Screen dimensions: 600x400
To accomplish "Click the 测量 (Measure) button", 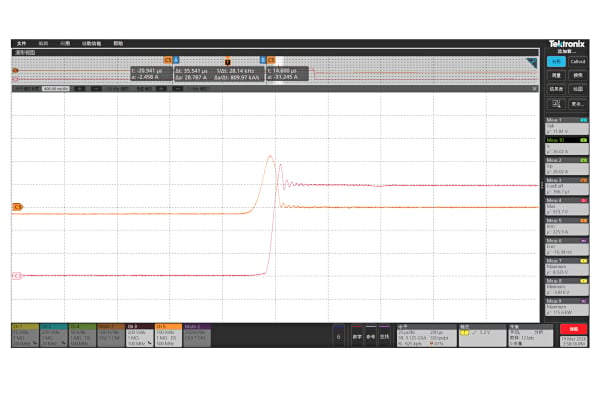I will click(556, 75).
